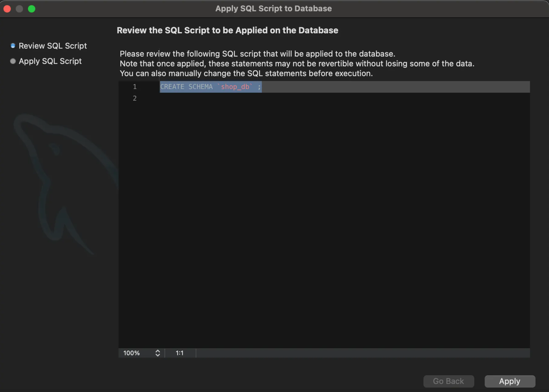Click the 1:1 cursor position indicator

coord(180,353)
